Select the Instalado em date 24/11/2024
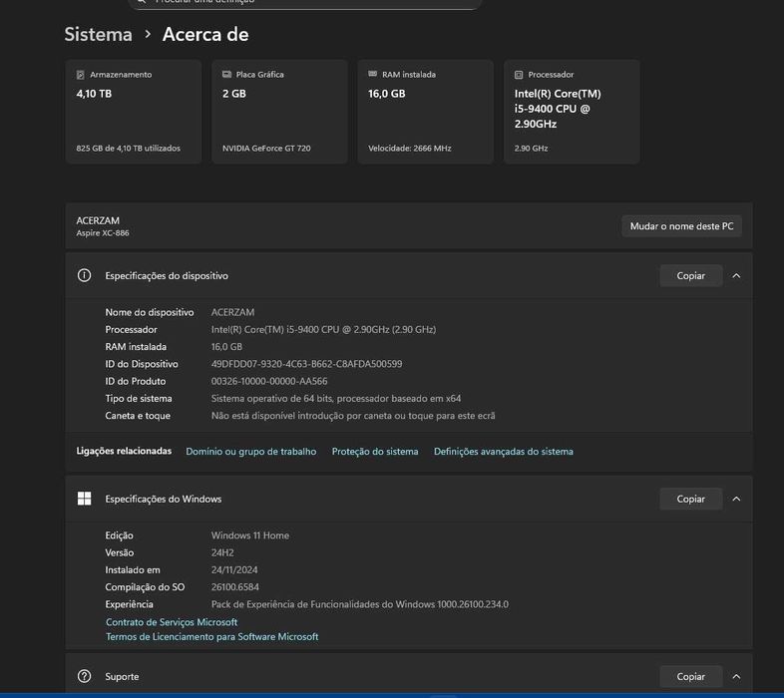784x698 pixels. pyautogui.click(x=234, y=570)
